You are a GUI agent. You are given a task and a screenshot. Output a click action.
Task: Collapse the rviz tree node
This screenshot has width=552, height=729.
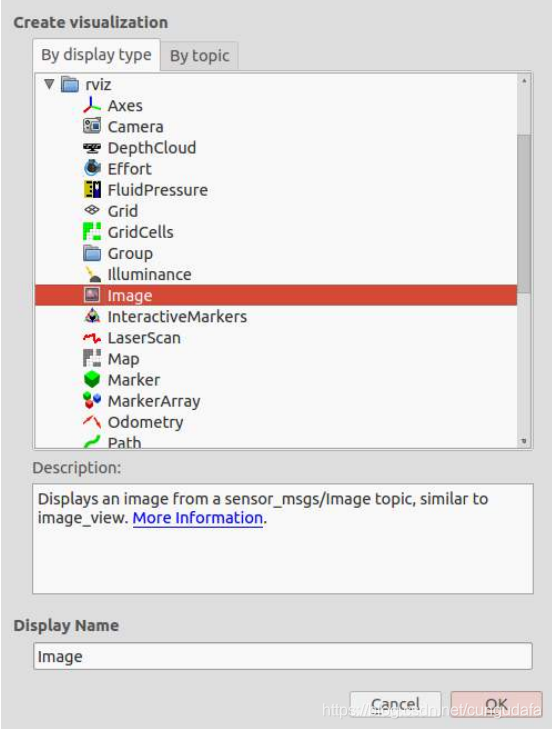click(49, 84)
